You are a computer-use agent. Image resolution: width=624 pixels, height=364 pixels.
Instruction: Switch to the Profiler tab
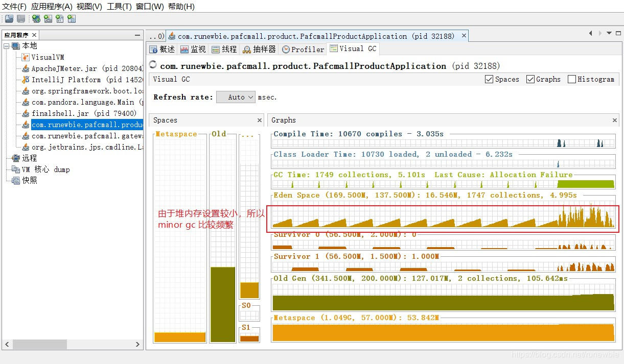click(x=303, y=49)
